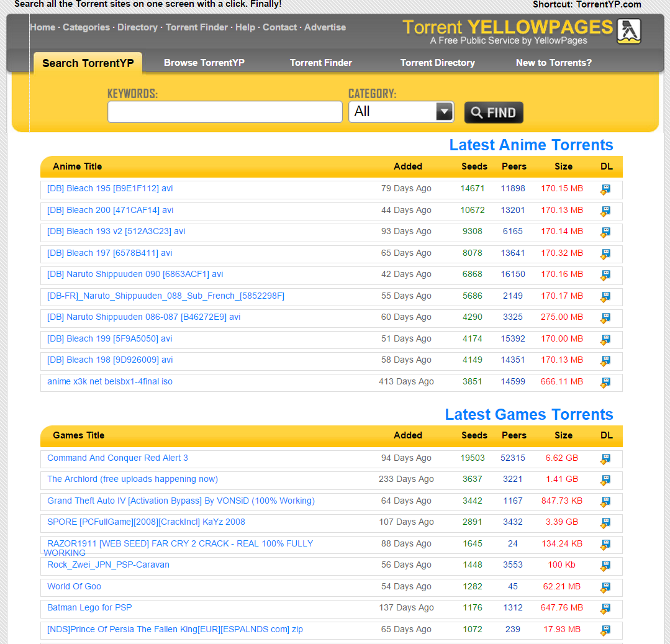Open Command And Conquer Red Alert 3 link
The height and width of the screenshot is (644, 670).
pyautogui.click(x=117, y=458)
